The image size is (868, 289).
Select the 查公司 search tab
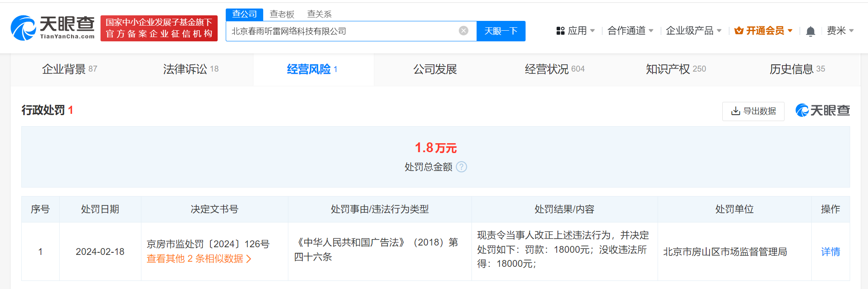point(244,14)
